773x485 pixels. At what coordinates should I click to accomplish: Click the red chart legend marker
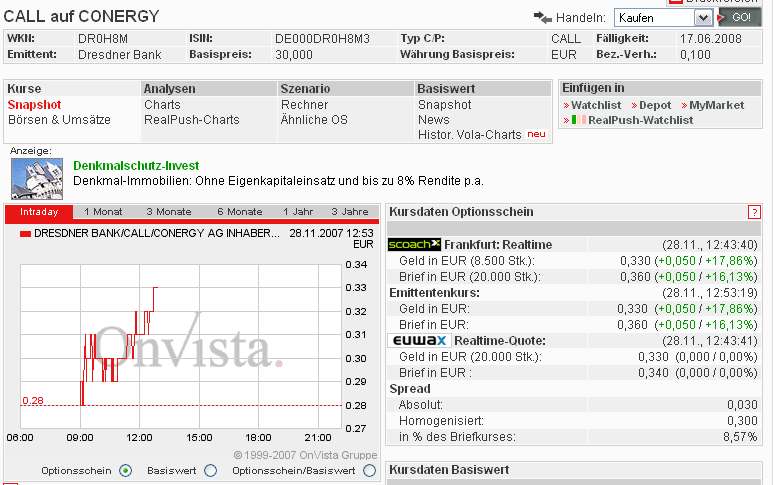coord(25,234)
